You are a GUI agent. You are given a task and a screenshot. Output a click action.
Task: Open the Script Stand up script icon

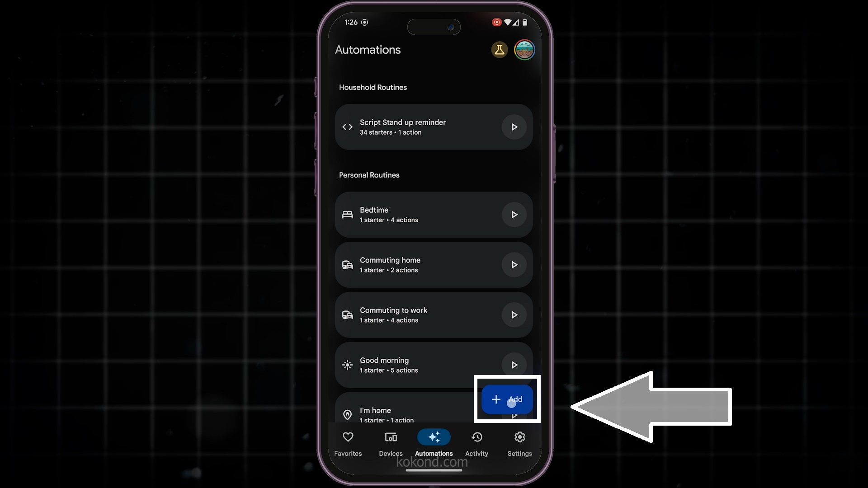[347, 127]
